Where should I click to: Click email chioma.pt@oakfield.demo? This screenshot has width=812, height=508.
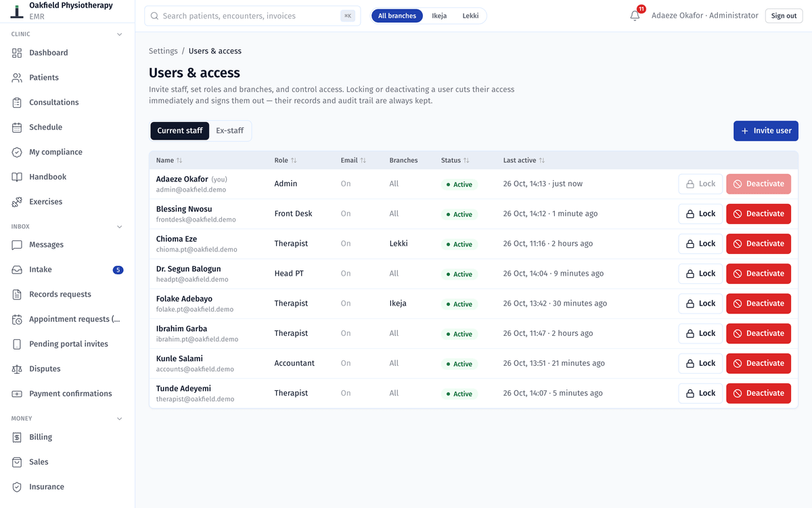click(197, 249)
